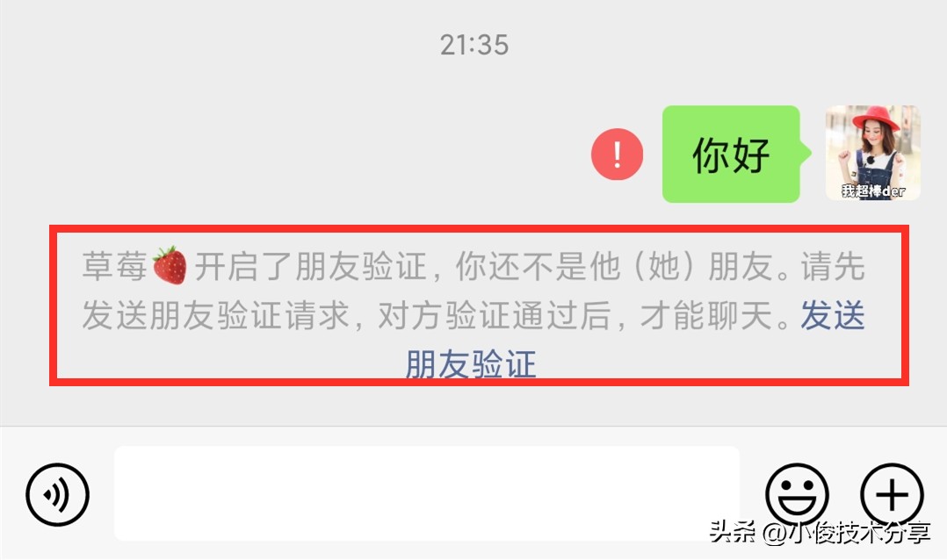Click the 头条 @小俊技术分享 watermark
This screenshot has height=560, width=947.
coord(820,532)
